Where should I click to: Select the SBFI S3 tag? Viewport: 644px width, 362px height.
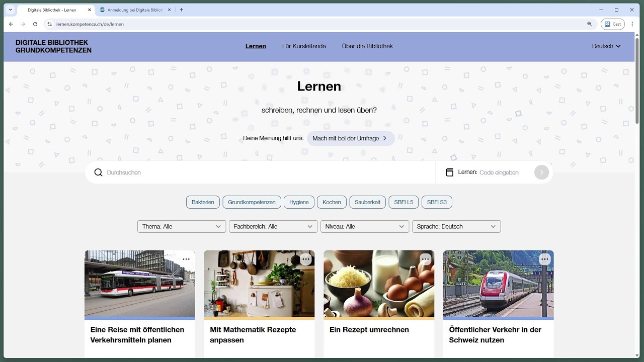pyautogui.click(x=437, y=202)
